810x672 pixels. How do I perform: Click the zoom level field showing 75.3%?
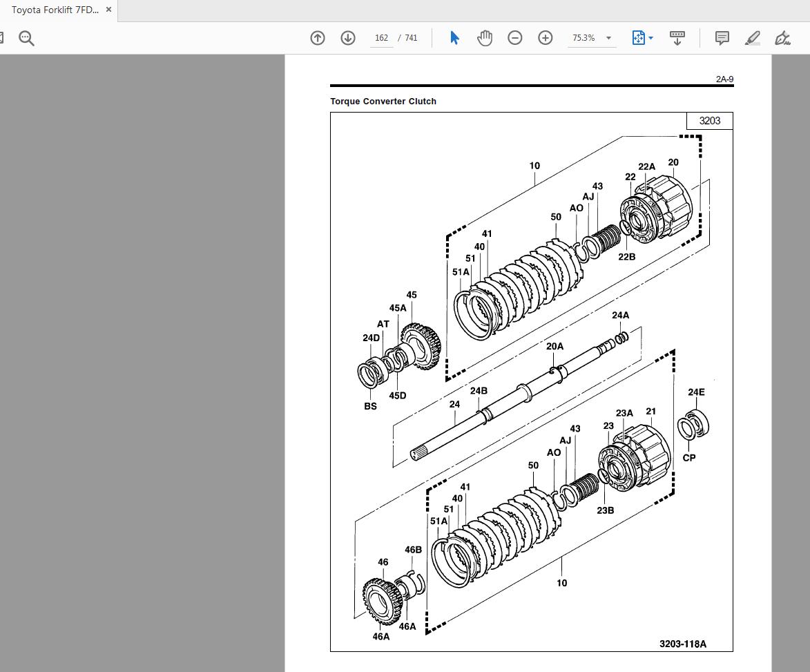pyautogui.click(x=584, y=38)
